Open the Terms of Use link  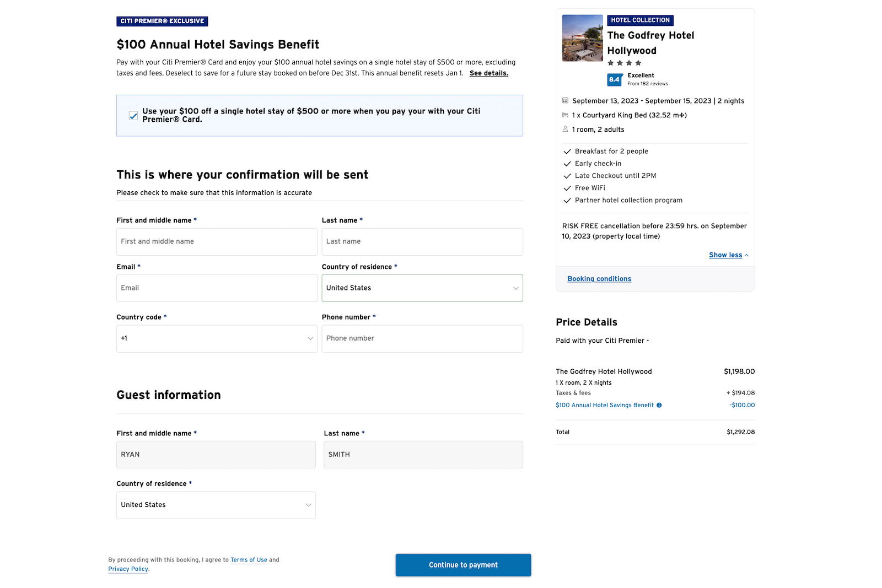[249, 559]
